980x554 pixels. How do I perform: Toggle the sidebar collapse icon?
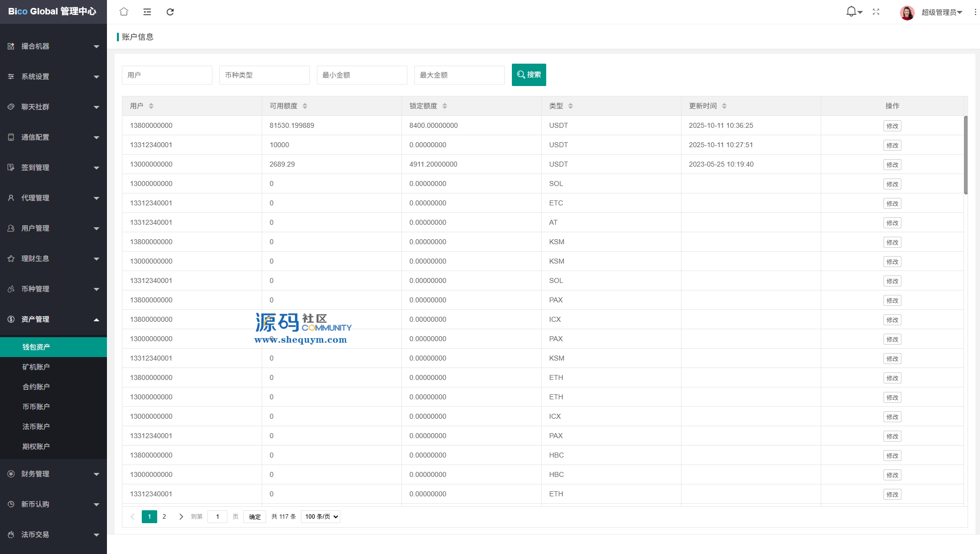click(x=147, y=11)
